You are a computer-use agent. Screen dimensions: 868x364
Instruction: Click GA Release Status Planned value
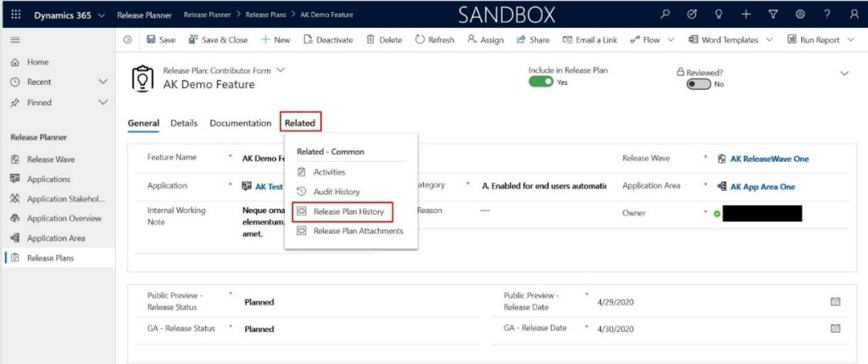pyautogui.click(x=259, y=329)
